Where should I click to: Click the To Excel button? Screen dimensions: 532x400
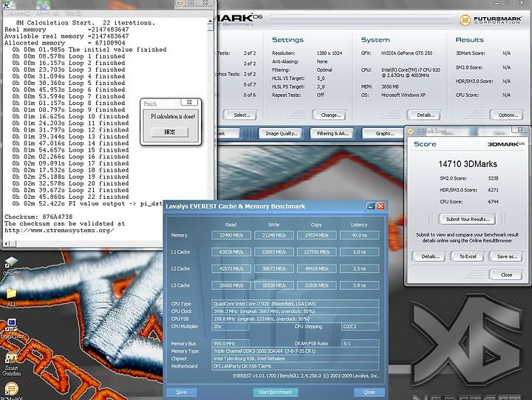468,257
